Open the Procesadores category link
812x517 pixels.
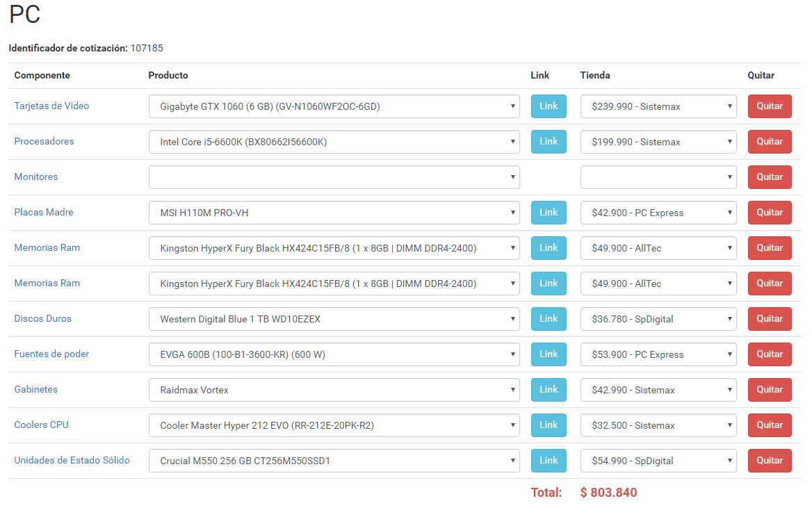(44, 141)
